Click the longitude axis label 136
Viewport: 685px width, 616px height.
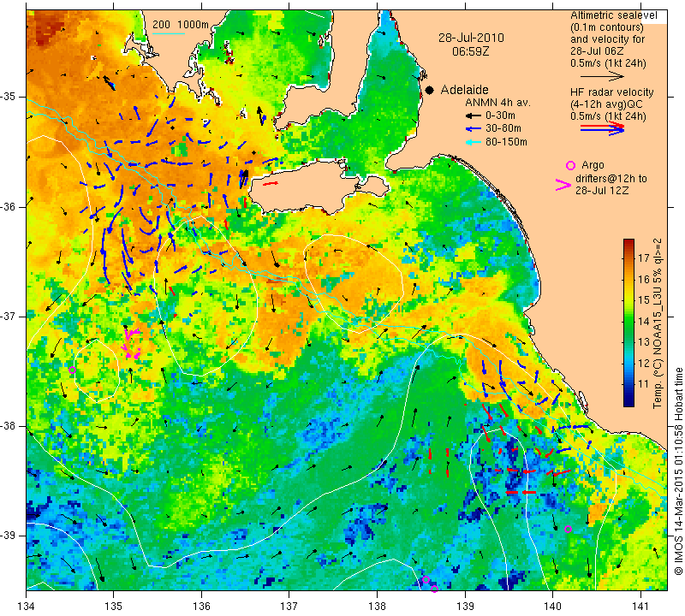[x=201, y=607]
